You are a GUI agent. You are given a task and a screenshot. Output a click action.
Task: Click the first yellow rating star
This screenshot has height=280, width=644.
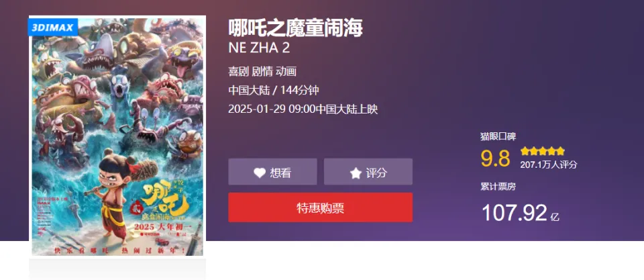[525, 151]
